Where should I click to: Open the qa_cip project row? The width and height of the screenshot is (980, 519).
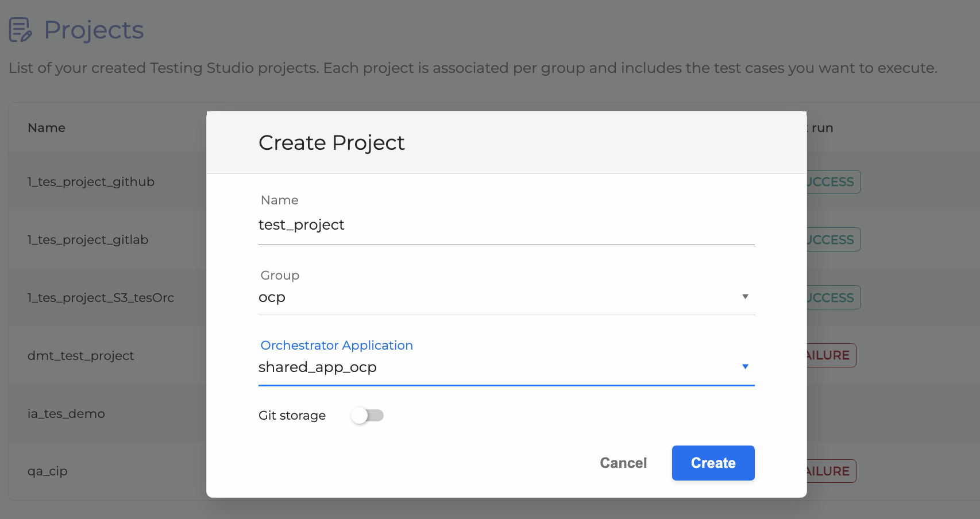pyautogui.click(x=48, y=471)
